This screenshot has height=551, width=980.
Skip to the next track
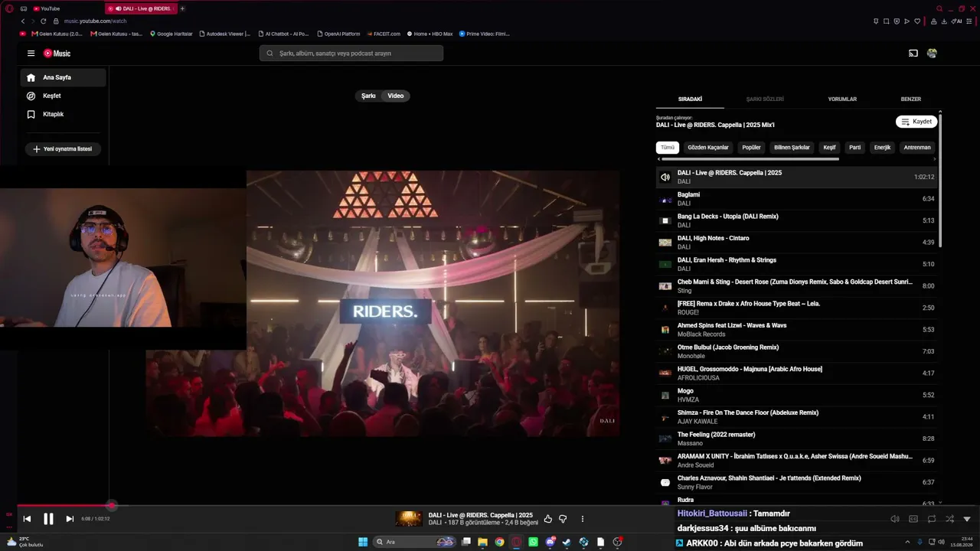point(70,519)
